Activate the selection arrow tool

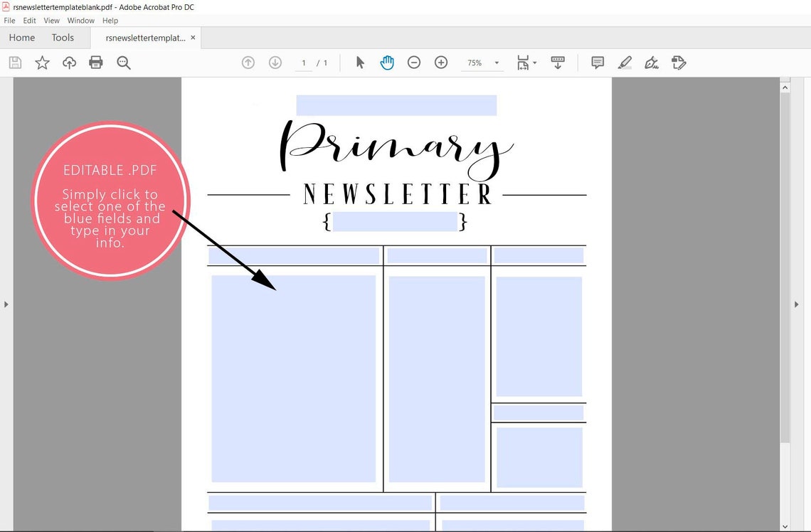click(360, 63)
